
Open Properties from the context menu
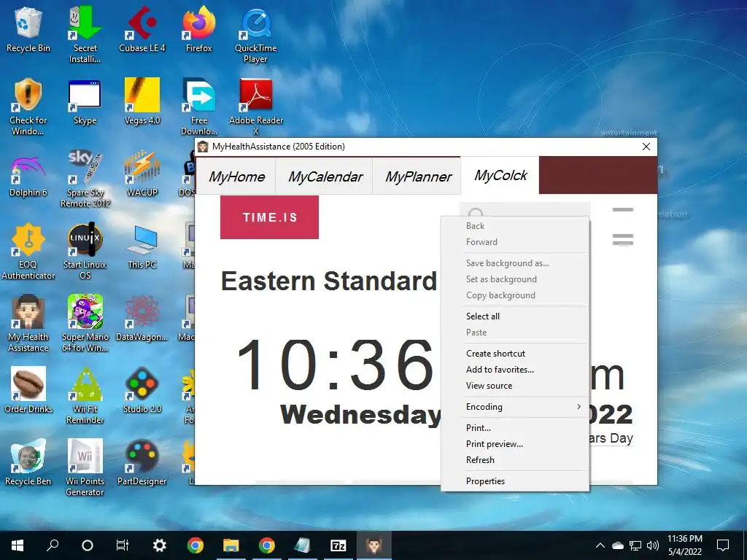[516, 481]
